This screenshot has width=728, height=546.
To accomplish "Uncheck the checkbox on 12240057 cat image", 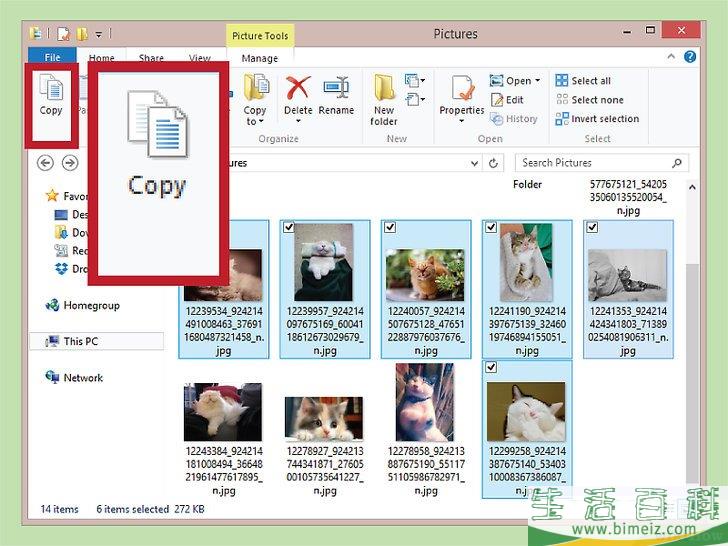I will point(390,228).
